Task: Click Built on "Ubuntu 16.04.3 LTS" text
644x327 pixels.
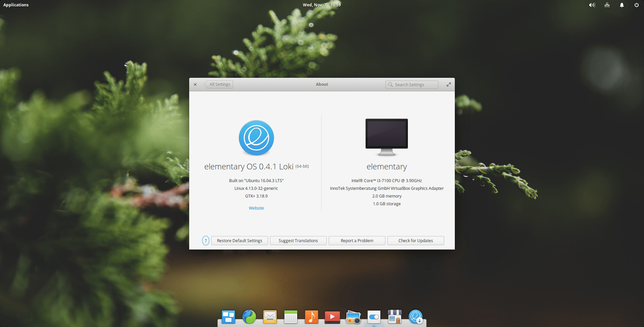Action: (x=256, y=180)
